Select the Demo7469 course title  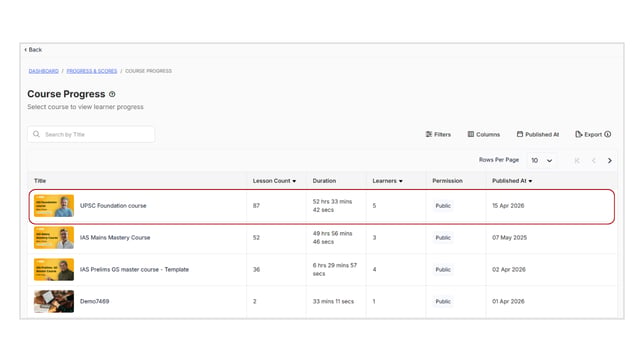click(x=94, y=301)
